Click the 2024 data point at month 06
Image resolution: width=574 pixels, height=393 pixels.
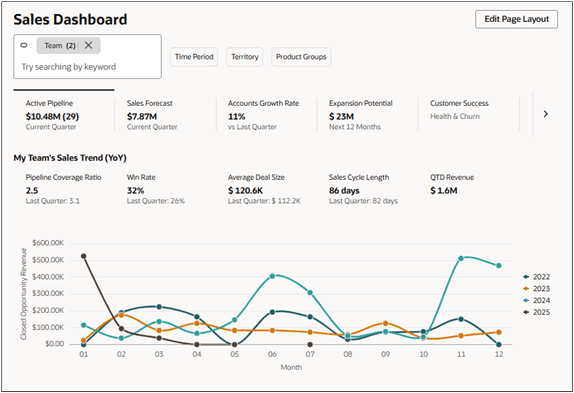pos(272,276)
